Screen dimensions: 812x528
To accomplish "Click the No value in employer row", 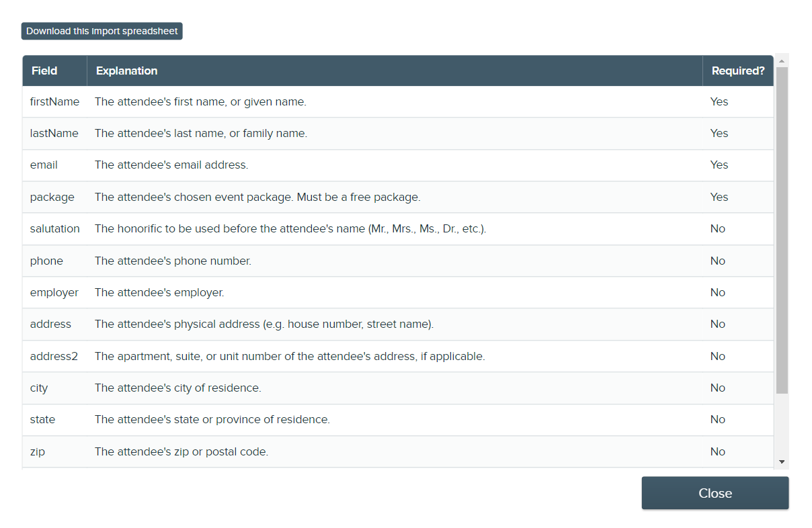I will (718, 293).
